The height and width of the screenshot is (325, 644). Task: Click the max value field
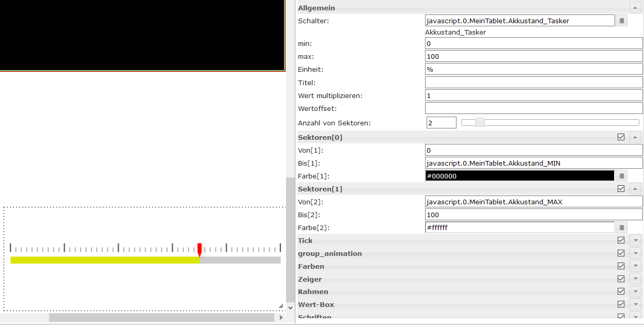(533, 56)
